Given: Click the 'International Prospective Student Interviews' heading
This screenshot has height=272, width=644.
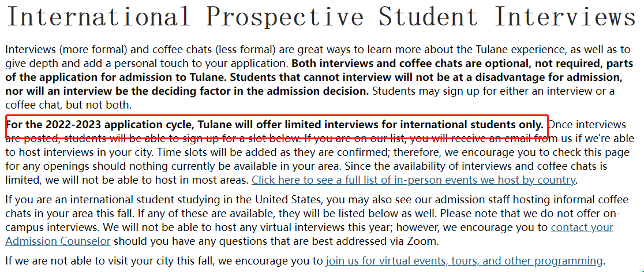Looking at the screenshot, I should click(x=321, y=17).
